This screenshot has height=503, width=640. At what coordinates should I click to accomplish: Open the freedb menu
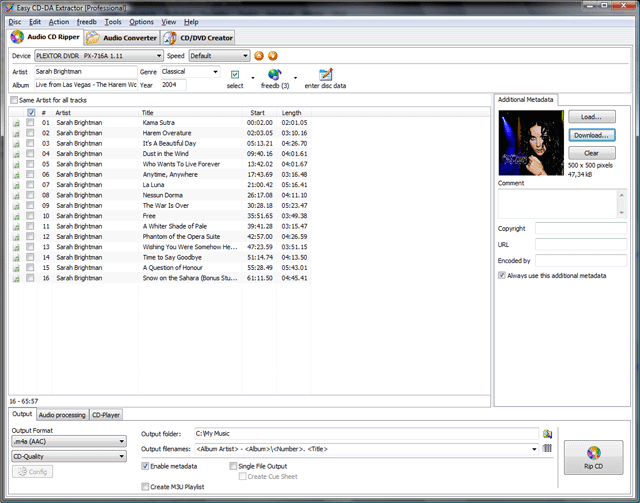point(87,22)
